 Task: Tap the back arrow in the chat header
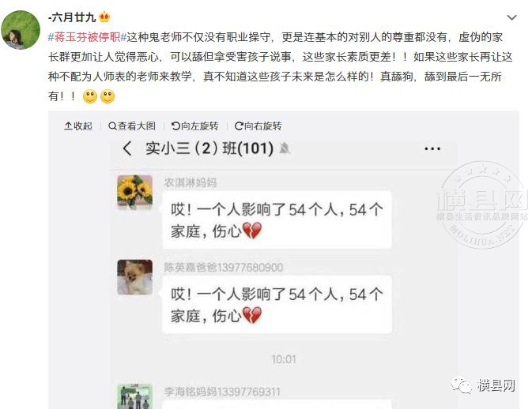[127, 148]
